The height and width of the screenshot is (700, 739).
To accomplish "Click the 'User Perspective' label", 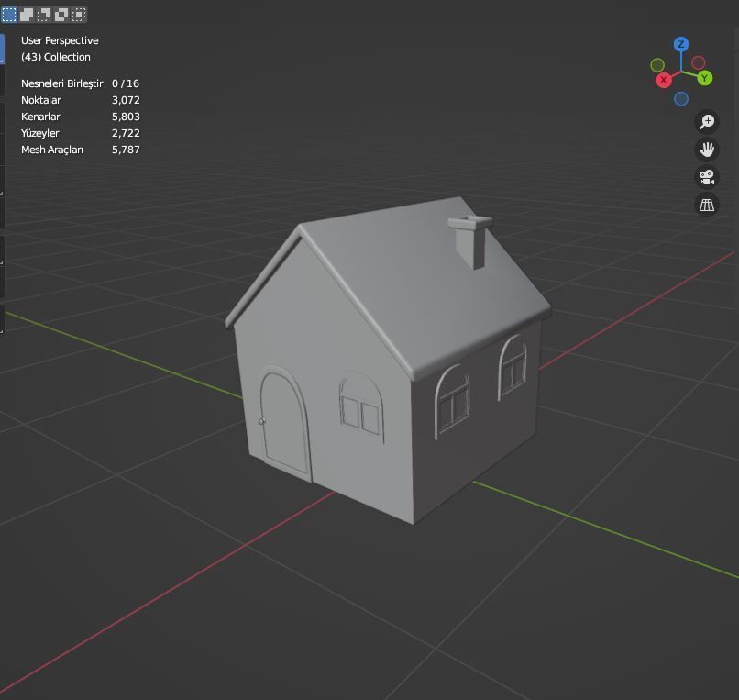I will (x=60, y=40).
